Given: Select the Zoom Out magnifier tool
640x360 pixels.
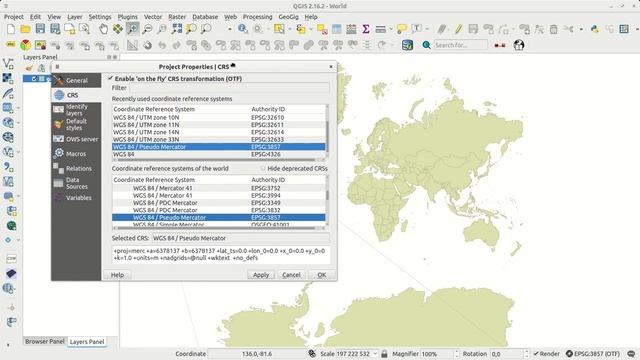Looking at the screenshot, I should click(x=147, y=29).
